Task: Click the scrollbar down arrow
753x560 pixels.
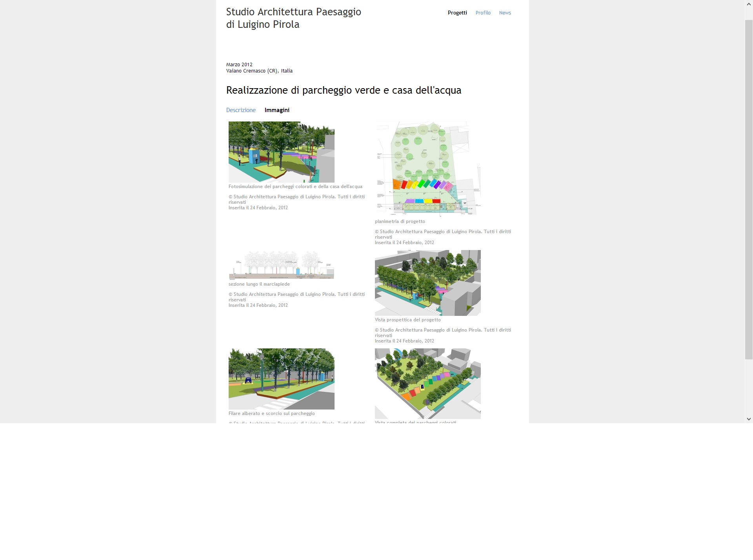Action: click(749, 419)
